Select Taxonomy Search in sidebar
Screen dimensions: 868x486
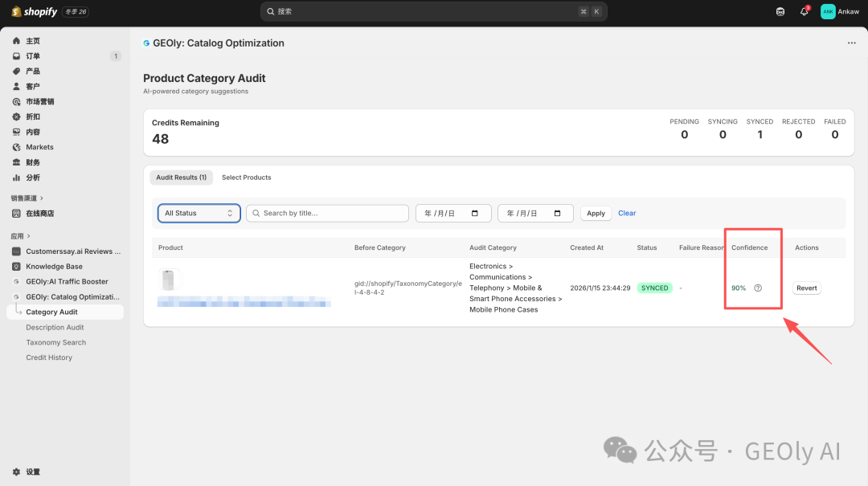point(56,343)
